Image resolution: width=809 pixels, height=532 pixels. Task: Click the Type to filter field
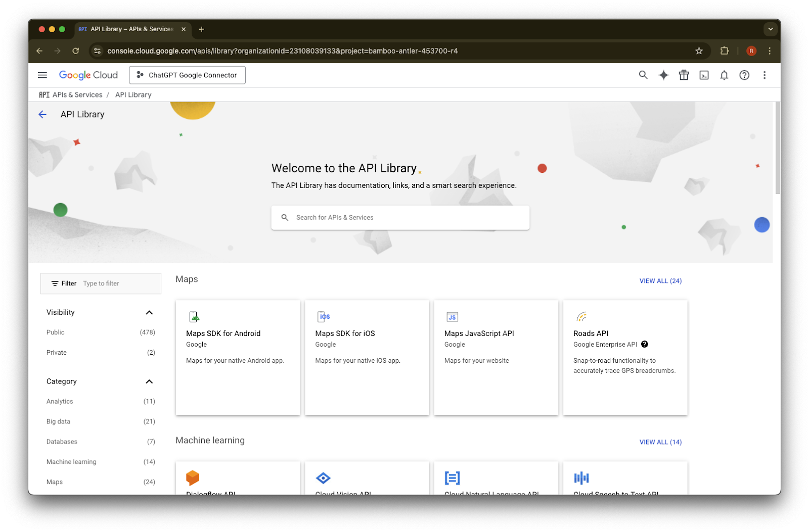click(101, 284)
